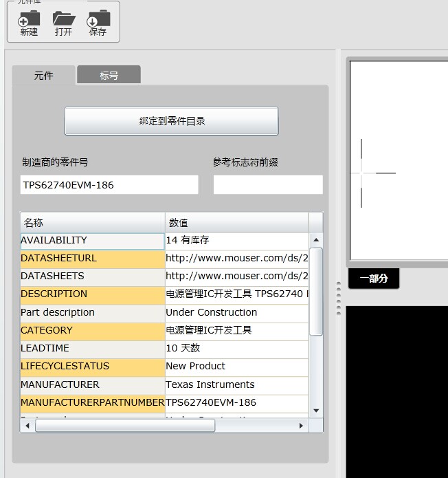The image size is (448, 478).
Task: Select the MANUFACTURERPARTNUMBER row name
Action: pyautogui.click(x=93, y=403)
